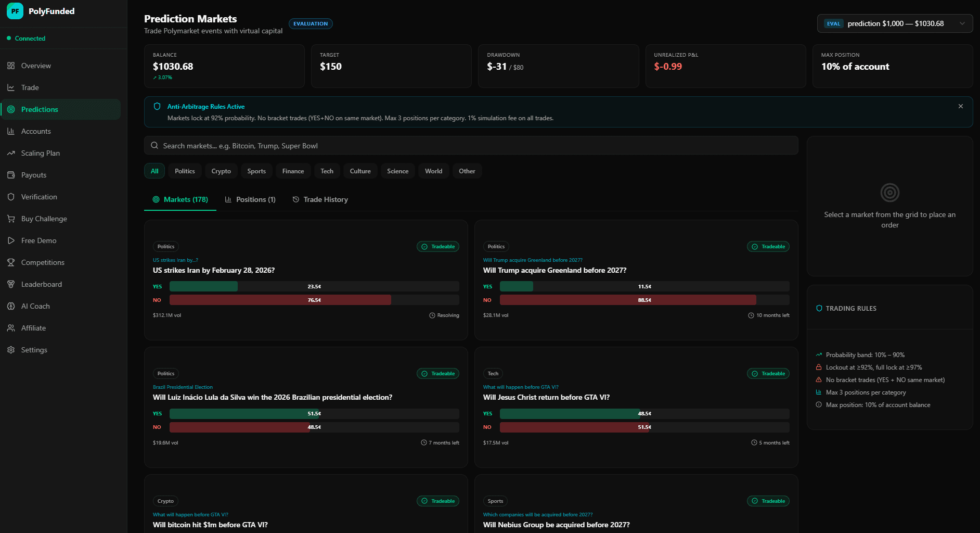Switch to the Positions tab
This screenshot has height=533, width=980.
[x=250, y=199]
